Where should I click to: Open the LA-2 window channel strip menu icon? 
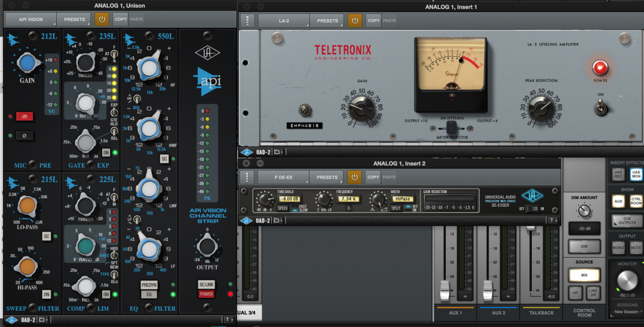pos(247,21)
